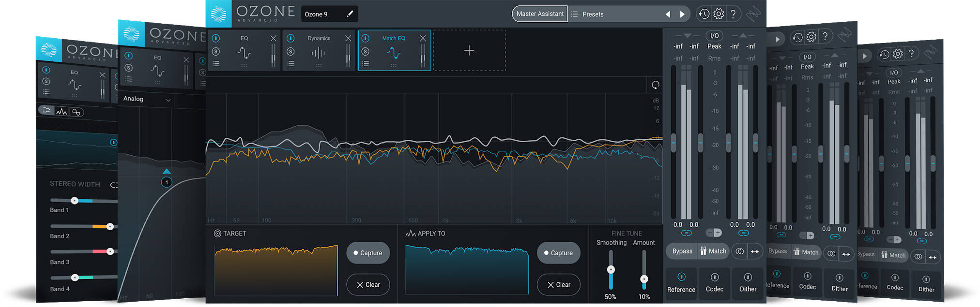Enable the Codec toggle

coord(714,277)
